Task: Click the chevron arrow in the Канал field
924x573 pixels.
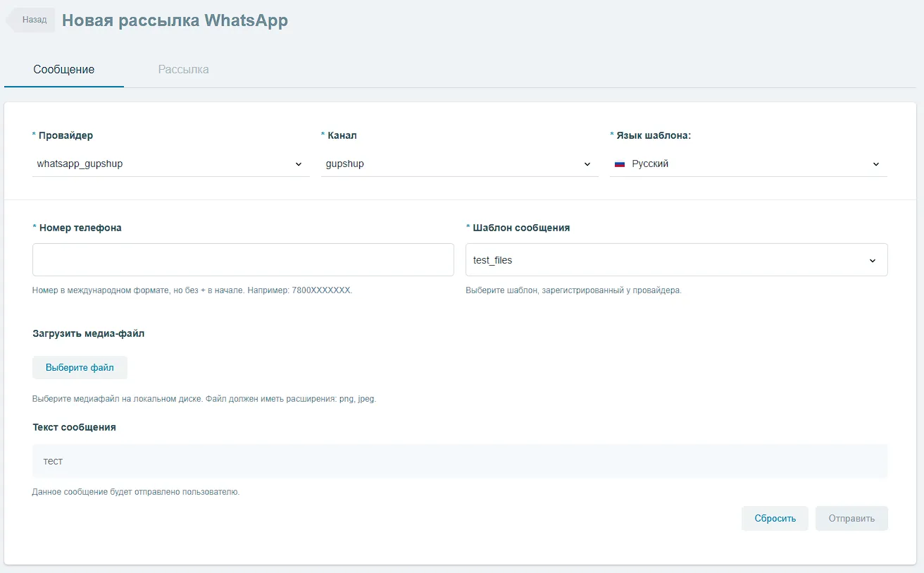Action: 587,164
